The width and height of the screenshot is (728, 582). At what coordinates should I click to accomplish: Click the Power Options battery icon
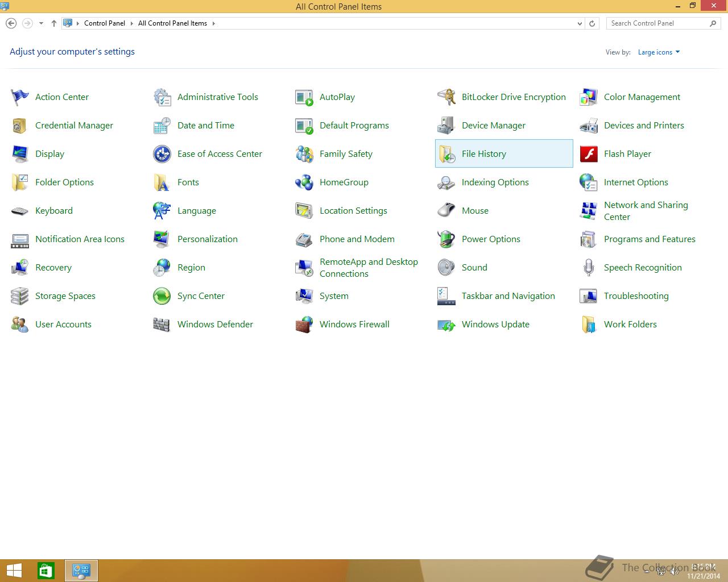point(446,239)
